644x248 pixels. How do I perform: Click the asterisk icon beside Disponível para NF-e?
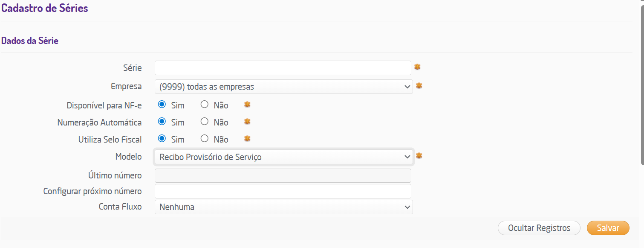click(x=247, y=105)
